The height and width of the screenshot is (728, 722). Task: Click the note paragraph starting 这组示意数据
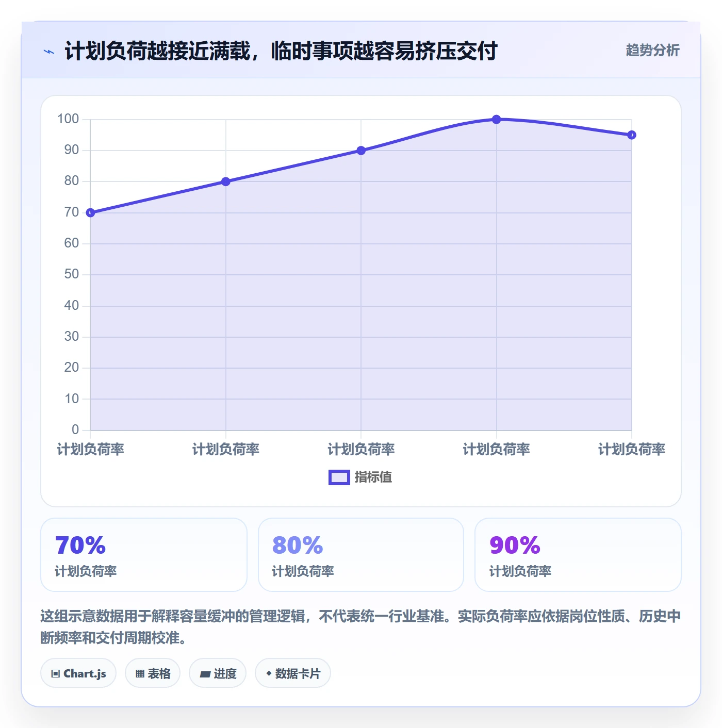[x=360, y=627]
